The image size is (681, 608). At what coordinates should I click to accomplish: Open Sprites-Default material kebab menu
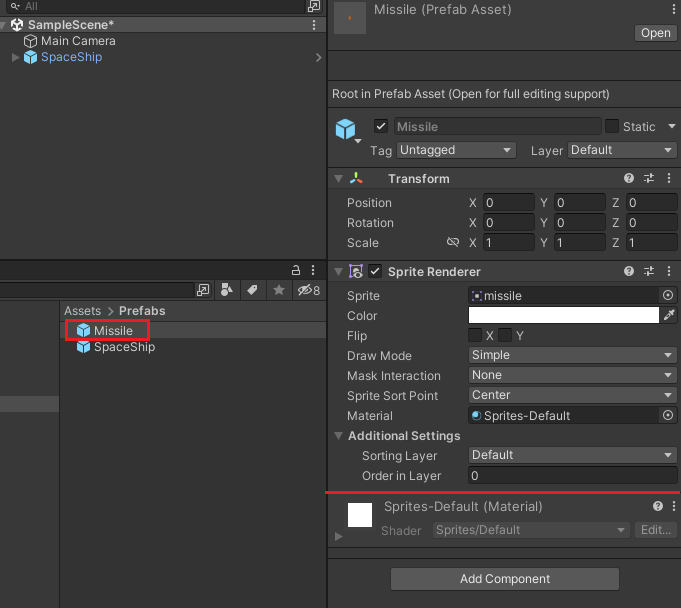coord(674,506)
